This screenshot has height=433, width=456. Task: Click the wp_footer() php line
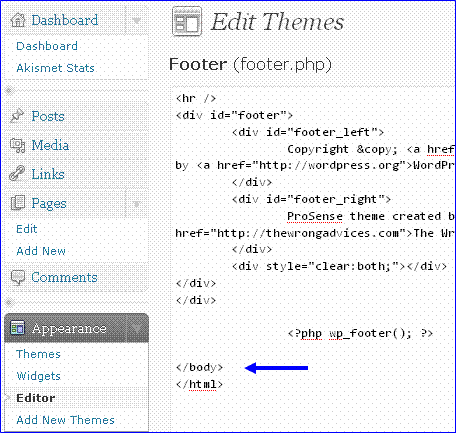360,333
